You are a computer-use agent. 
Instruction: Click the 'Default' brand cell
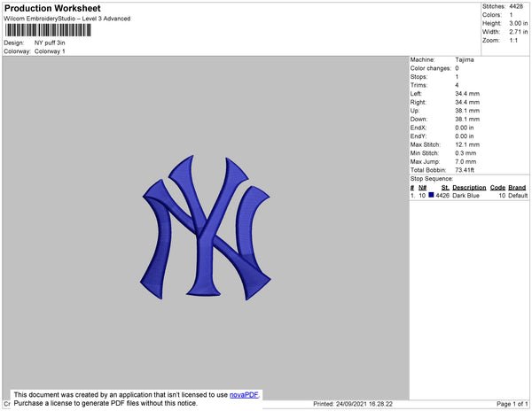coord(518,196)
